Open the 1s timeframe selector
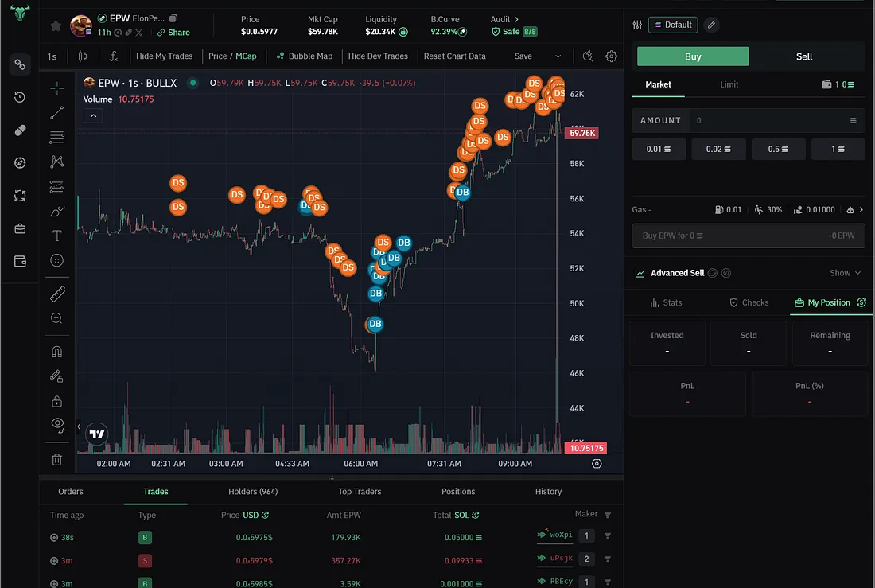 52,56
